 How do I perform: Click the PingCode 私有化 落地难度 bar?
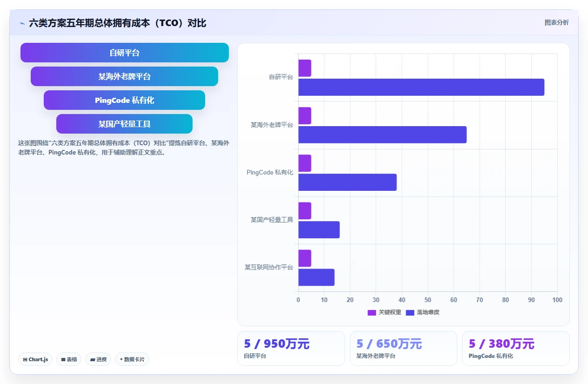tap(347, 182)
